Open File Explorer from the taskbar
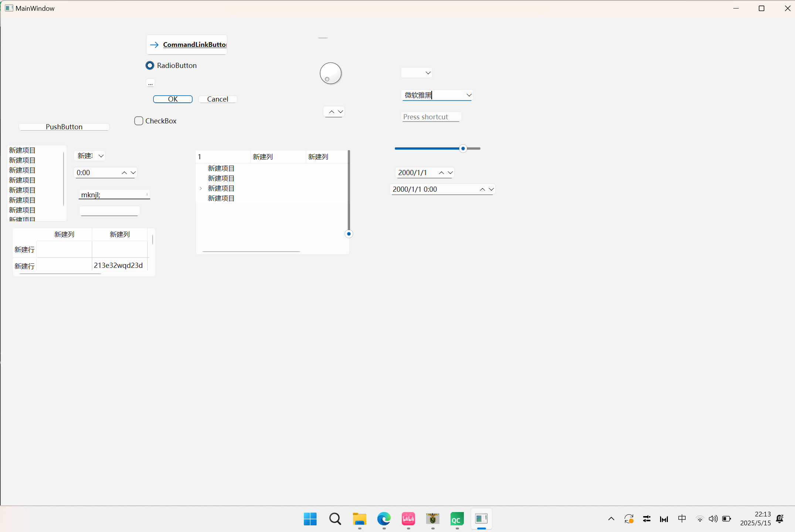The height and width of the screenshot is (532, 795). [359, 519]
